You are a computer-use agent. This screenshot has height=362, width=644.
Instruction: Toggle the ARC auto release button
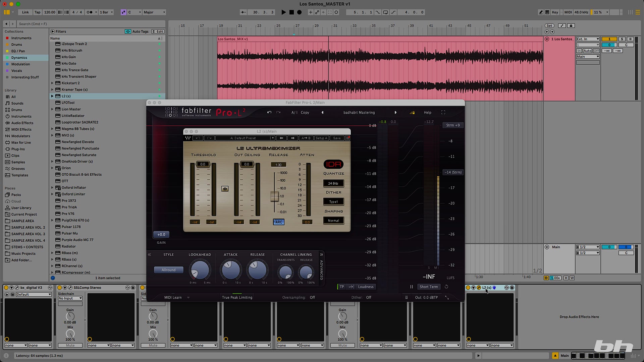point(279,222)
